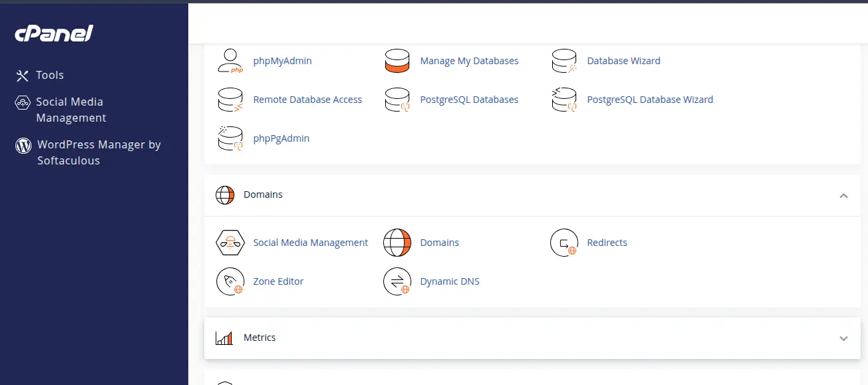Click the orange globe icon beside Domains link
The image size is (868, 385).
tap(397, 243)
